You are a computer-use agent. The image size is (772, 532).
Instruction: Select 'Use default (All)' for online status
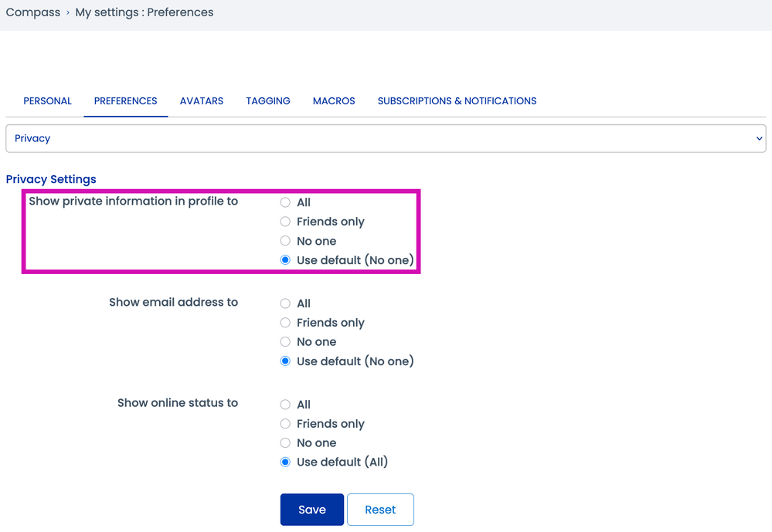coord(285,463)
